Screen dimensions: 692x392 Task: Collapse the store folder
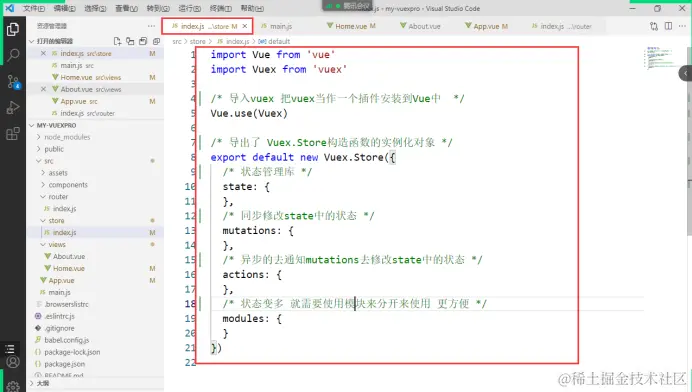coord(56,221)
